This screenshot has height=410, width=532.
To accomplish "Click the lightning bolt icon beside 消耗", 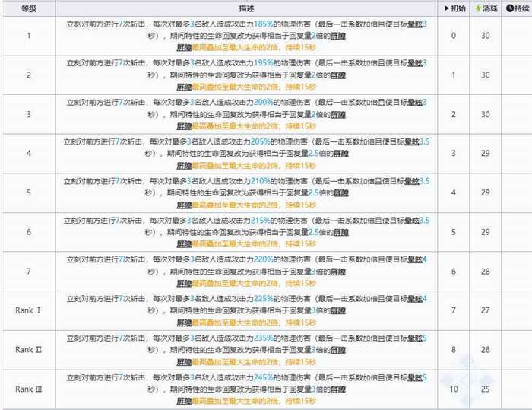I will tap(478, 8).
